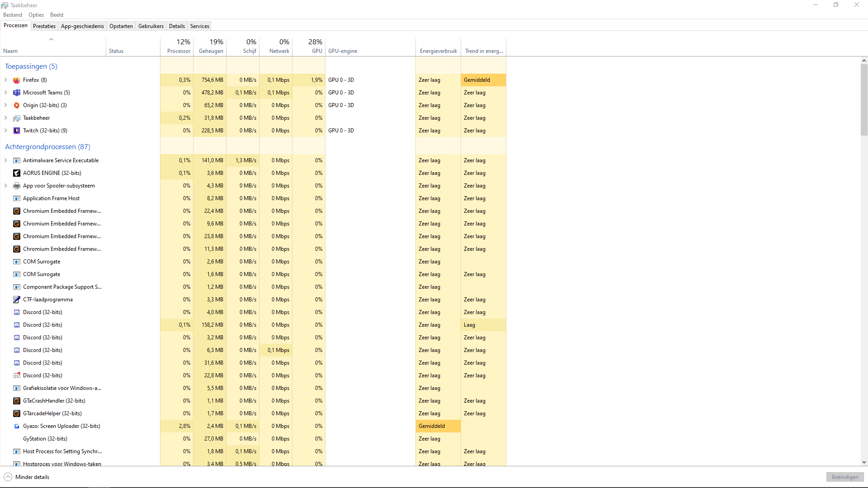This screenshot has height=488, width=868.
Task: Click the AORUS ENGINE process icon
Action: [x=17, y=173]
